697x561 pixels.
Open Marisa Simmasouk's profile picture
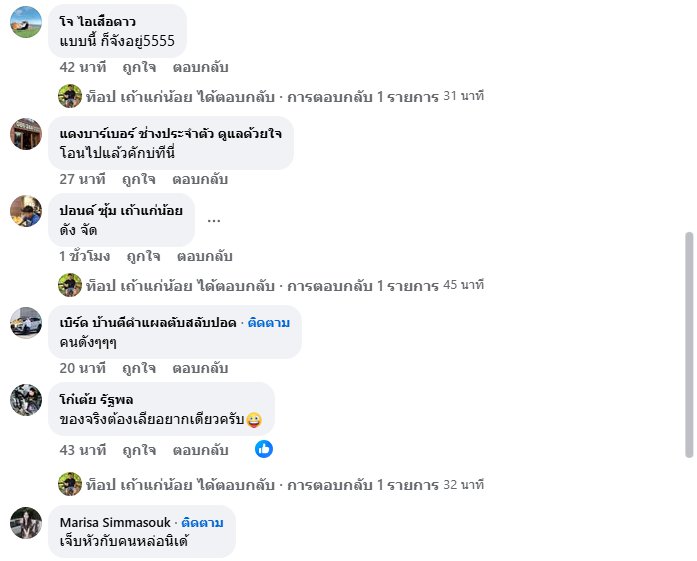(26, 523)
